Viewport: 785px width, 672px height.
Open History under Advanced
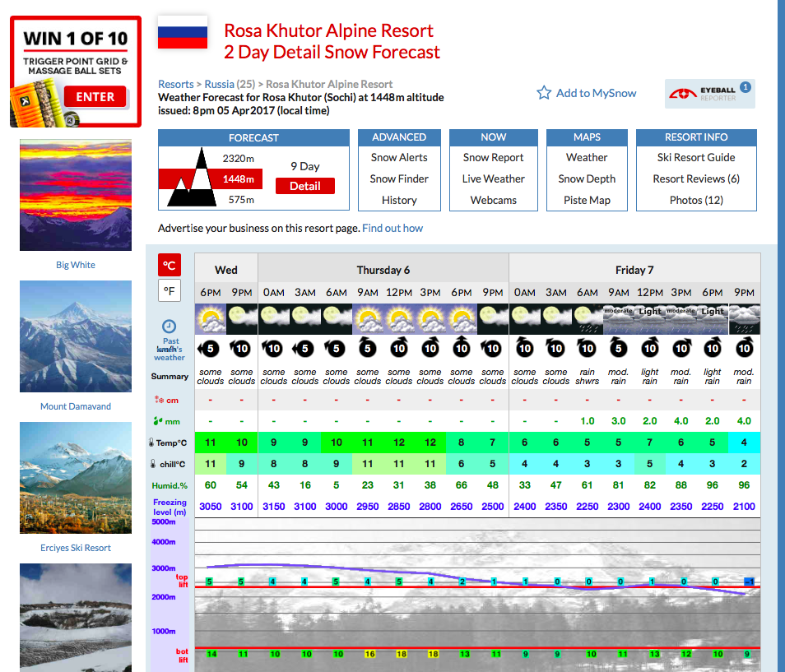click(399, 200)
